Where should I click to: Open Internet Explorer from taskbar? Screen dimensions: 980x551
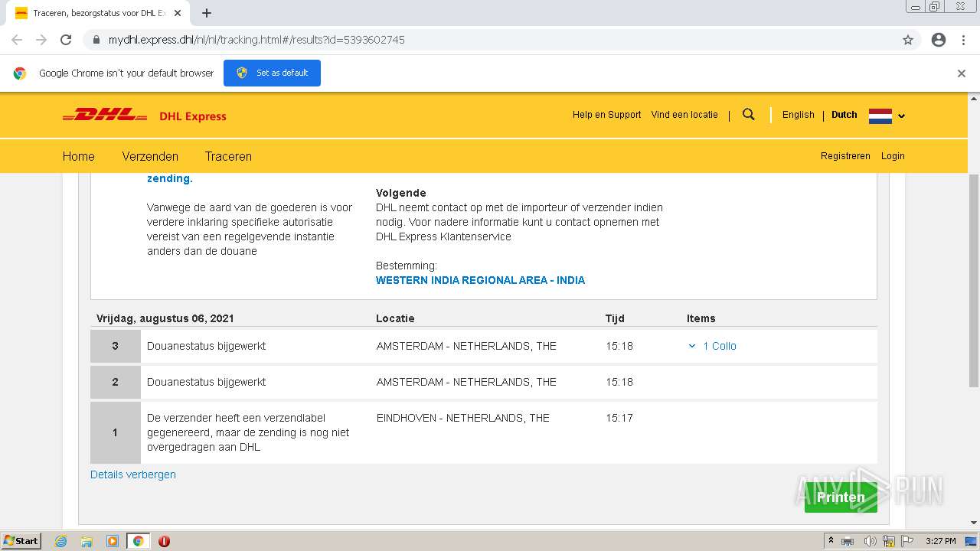coord(61,541)
